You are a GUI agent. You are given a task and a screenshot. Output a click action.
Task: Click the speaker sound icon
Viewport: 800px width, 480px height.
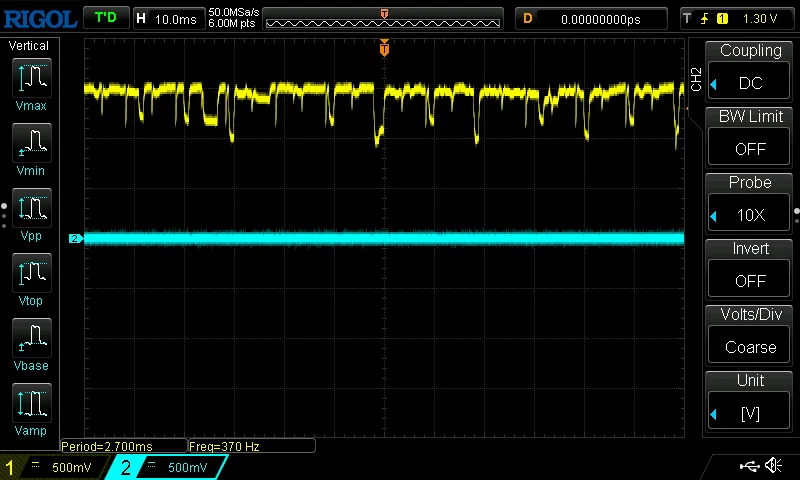point(773,466)
